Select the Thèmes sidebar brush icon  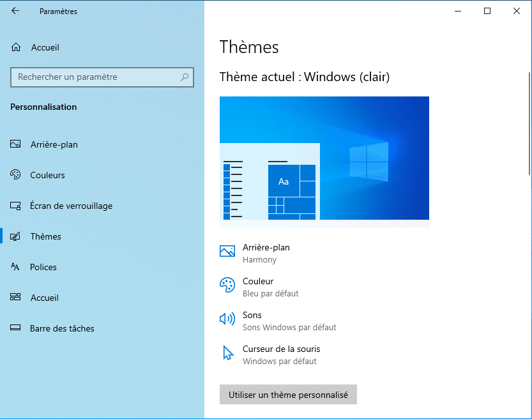(15, 236)
